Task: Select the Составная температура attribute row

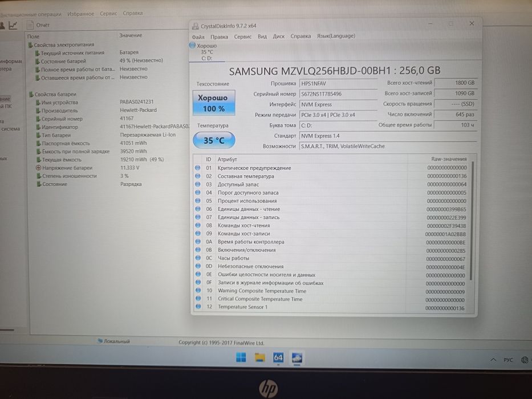Action: tap(331, 176)
